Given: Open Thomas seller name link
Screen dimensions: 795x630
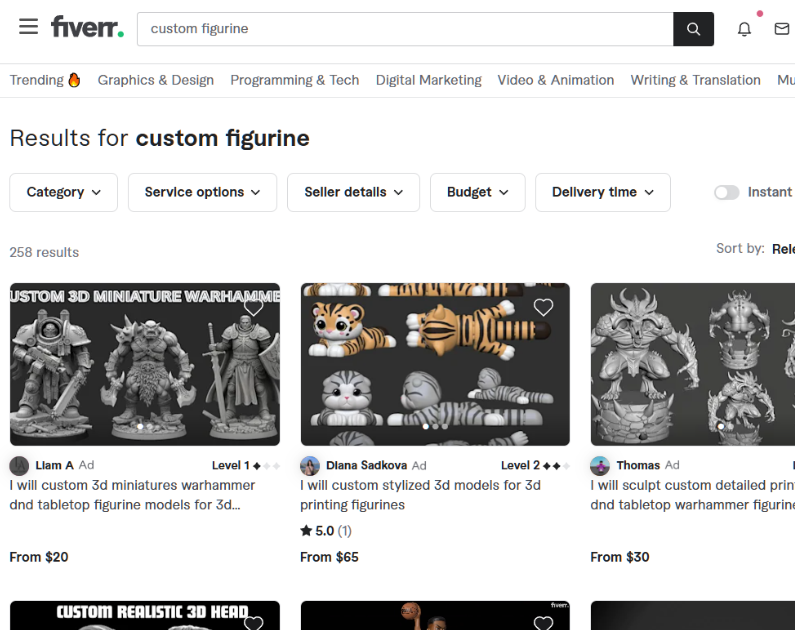Looking at the screenshot, I should [638, 465].
